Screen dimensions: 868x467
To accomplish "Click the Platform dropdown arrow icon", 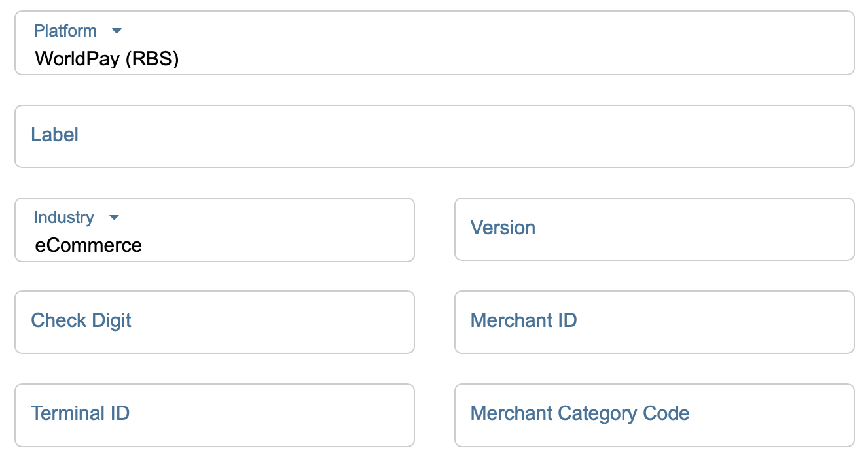I will [117, 31].
